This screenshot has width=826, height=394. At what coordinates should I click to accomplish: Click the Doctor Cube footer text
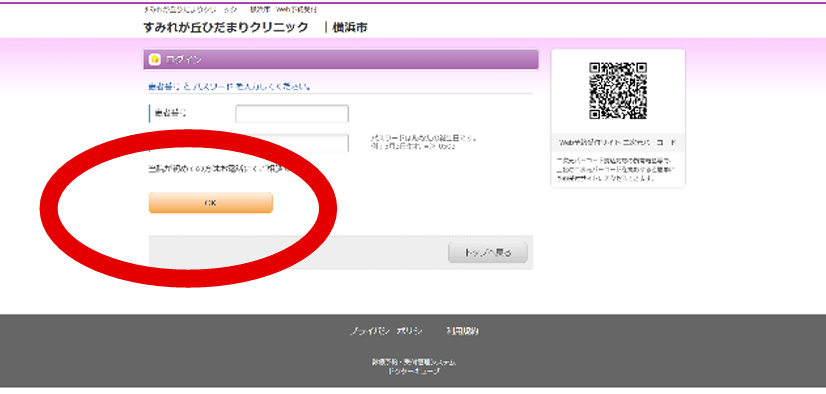(x=414, y=371)
